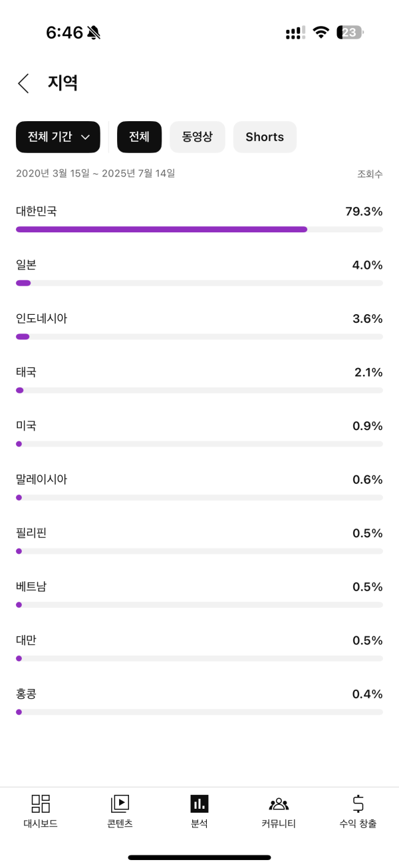Open the 커뮤니티 community people icon

279,803
